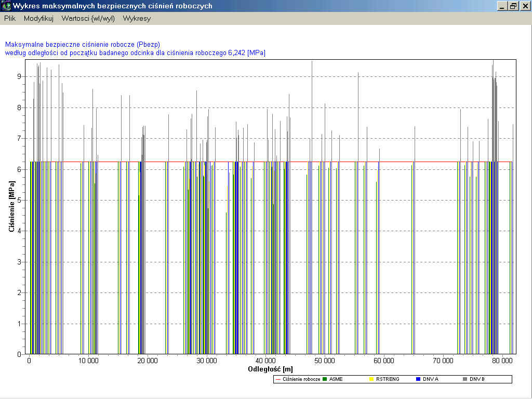Click the 'Ciśnienie [MPa]' axis title
The width and height of the screenshot is (532, 399).
[12, 206]
